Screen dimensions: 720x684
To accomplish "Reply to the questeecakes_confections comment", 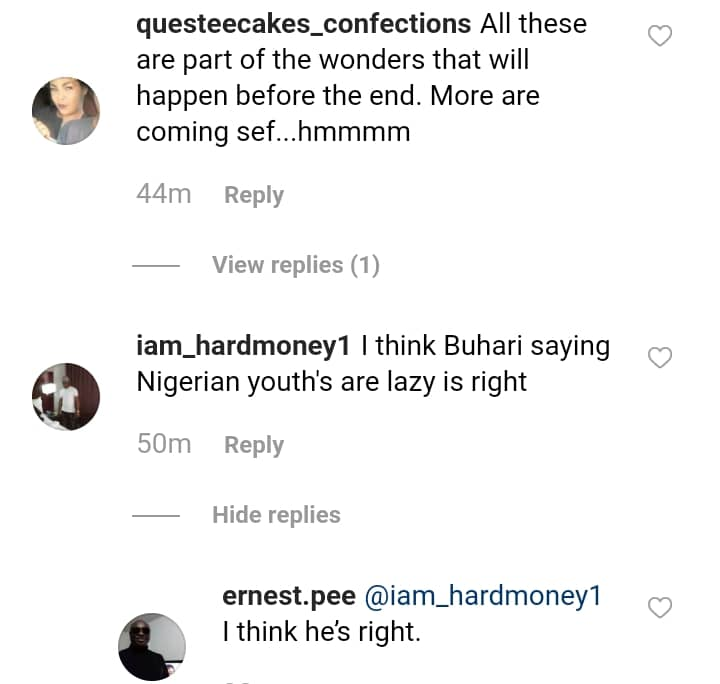I will pyautogui.click(x=254, y=195).
